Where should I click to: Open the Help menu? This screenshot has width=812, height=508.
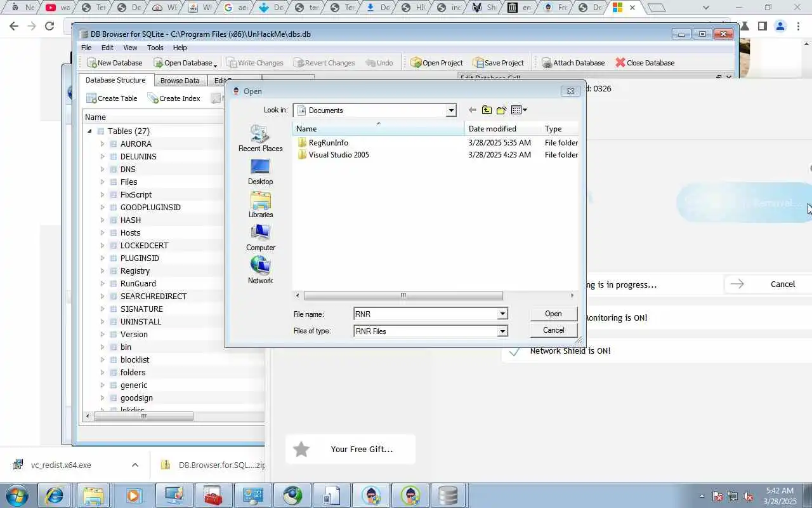click(x=180, y=48)
